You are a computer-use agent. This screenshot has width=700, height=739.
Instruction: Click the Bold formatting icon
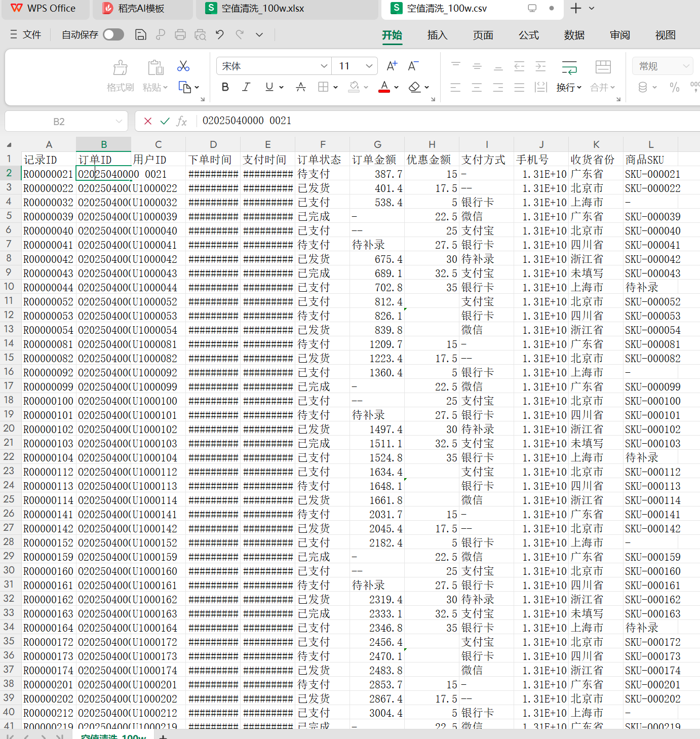[225, 87]
